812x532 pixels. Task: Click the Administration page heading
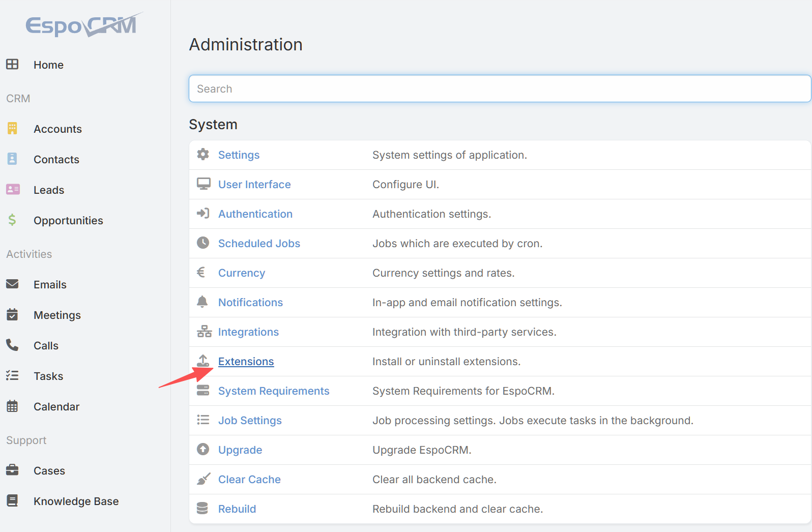tap(246, 44)
